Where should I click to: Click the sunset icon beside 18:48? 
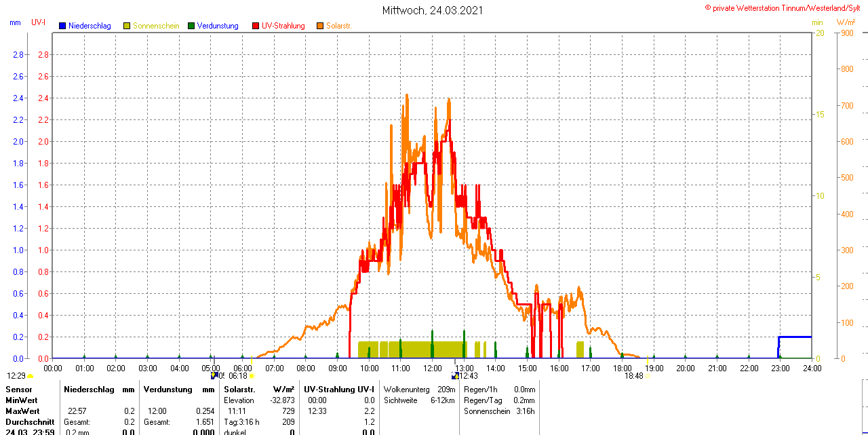coord(647,375)
